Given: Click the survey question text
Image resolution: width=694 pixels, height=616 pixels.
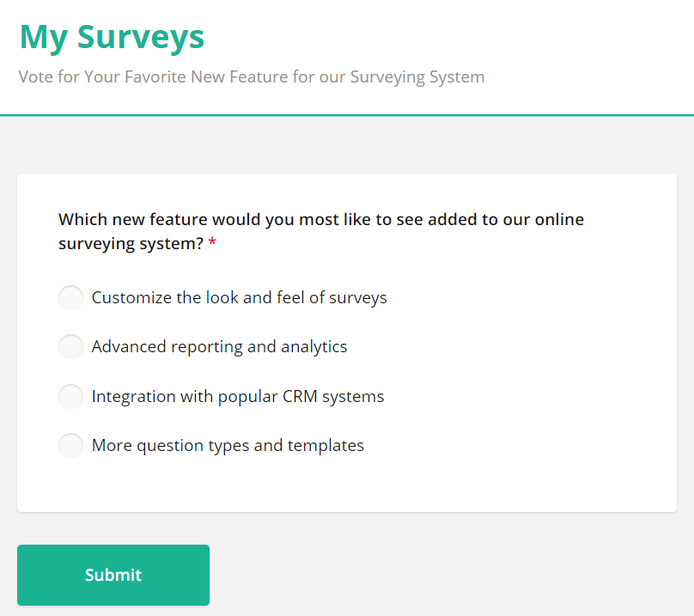Looking at the screenshot, I should point(320,219).
